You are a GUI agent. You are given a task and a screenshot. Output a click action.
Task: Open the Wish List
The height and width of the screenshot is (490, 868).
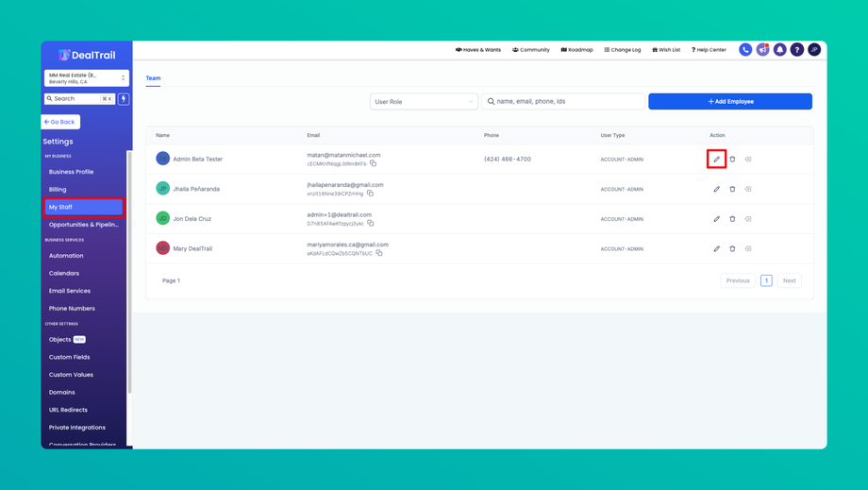[x=666, y=50]
